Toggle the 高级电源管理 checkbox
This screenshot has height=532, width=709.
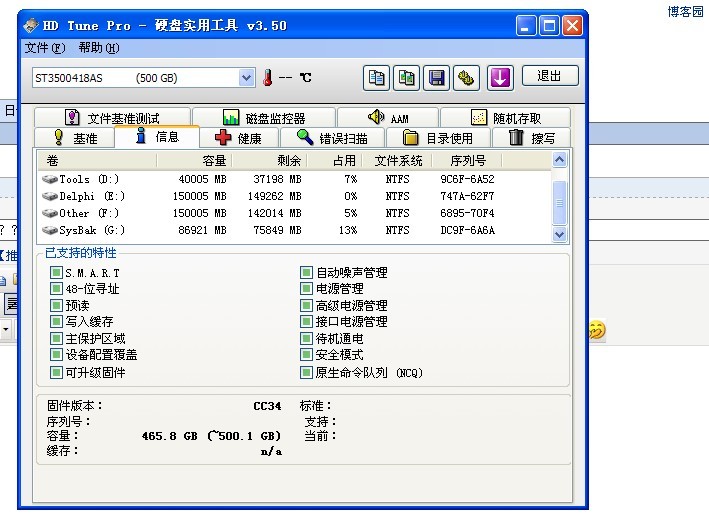306,305
